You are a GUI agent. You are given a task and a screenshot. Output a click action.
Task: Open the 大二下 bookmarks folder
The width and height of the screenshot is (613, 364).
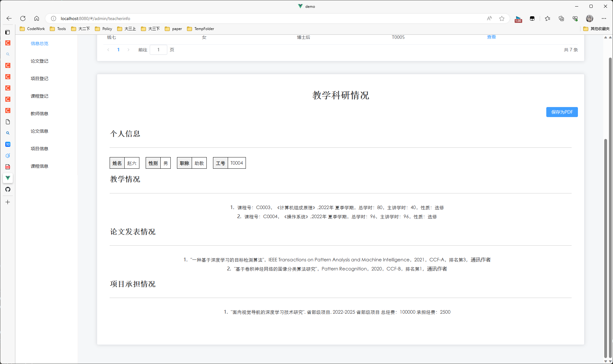coord(80,28)
